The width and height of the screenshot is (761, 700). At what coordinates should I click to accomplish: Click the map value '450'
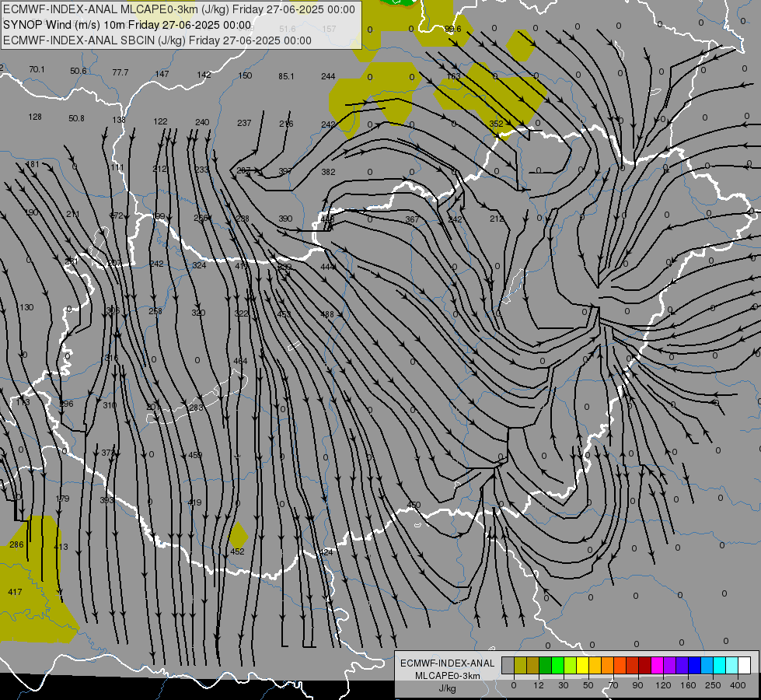tap(414, 506)
